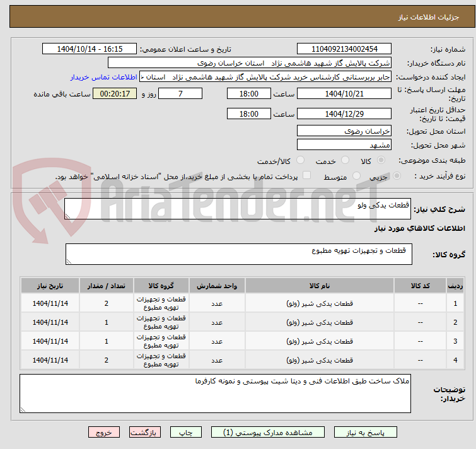The image size is (476, 449).
Task: Click the شهر محل تحویل field مشهد
Action: tap(344, 145)
